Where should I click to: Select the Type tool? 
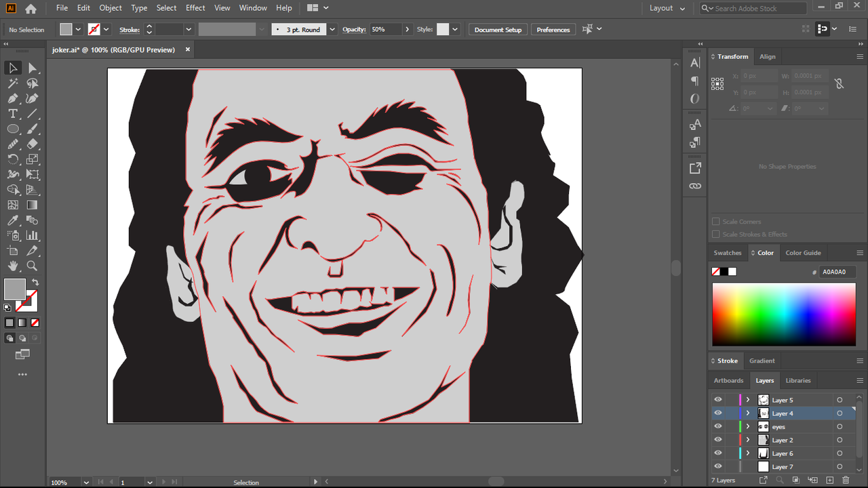pos(13,114)
